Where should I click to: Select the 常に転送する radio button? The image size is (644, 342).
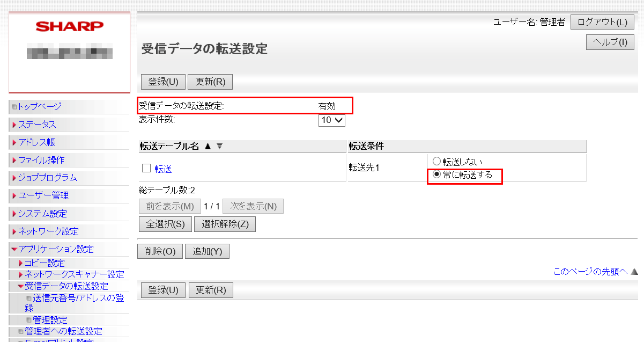click(436, 174)
